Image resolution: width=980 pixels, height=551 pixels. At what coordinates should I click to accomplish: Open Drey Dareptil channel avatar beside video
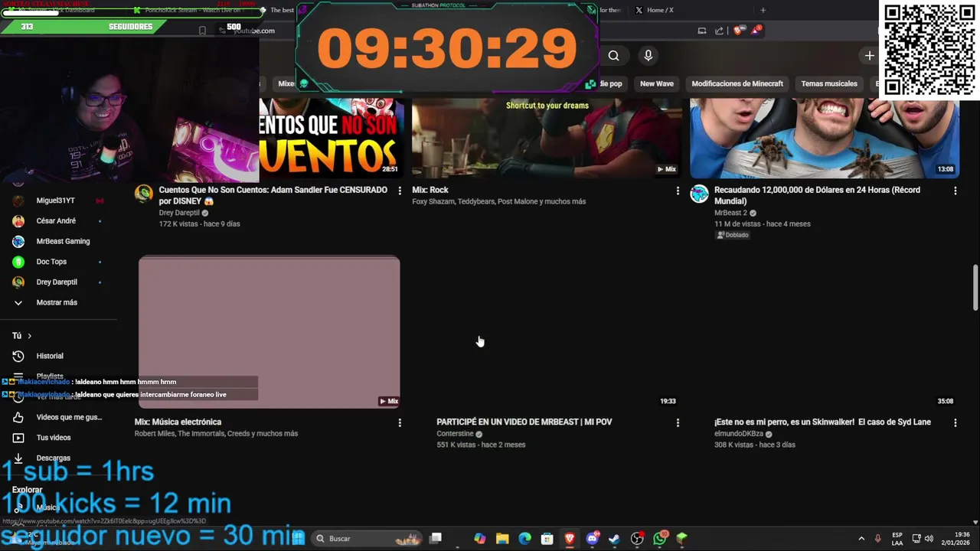click(144, 193)
